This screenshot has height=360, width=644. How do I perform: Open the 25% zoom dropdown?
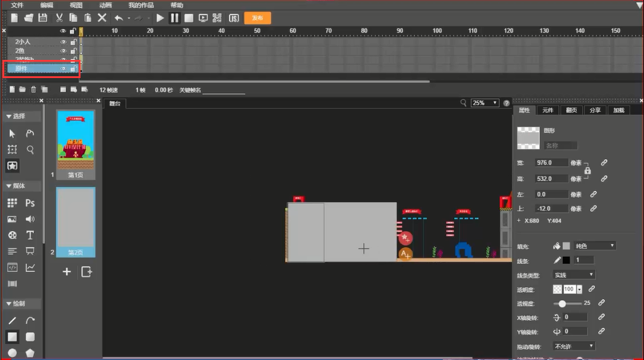click(x=485, y=103)
